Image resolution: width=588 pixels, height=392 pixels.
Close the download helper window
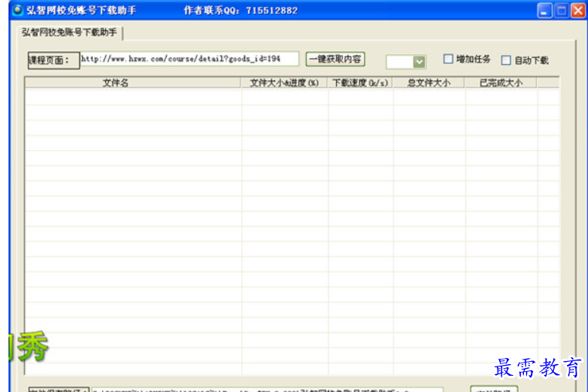578,11
